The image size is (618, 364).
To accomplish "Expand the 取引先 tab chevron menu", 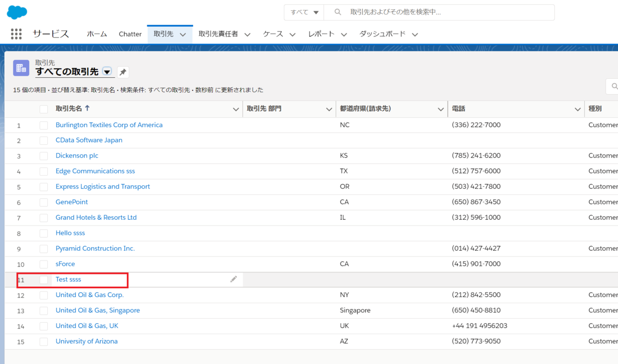I will click(x=183, y=34).
